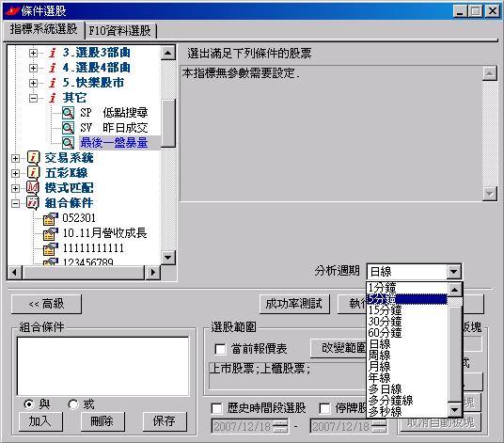Click magnifier icon beside SV 昨日成交
Viewport: 504px width, 443px height.
[68, 128]
